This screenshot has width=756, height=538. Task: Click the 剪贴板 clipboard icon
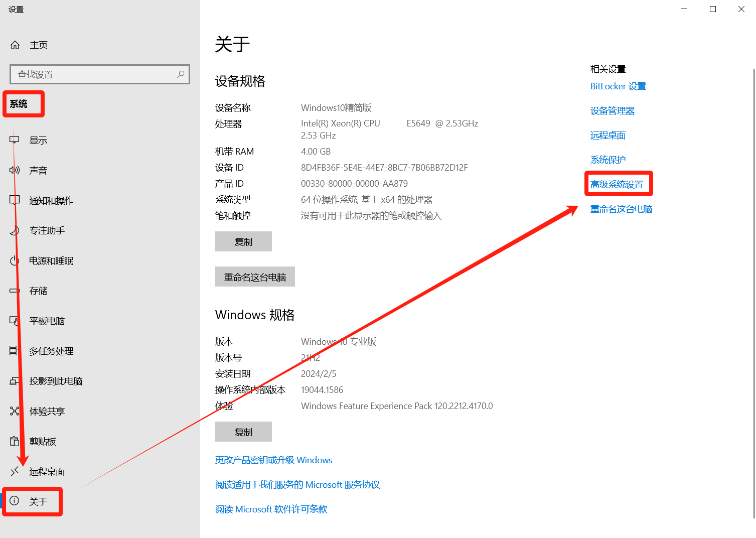(x=15, y=441)
